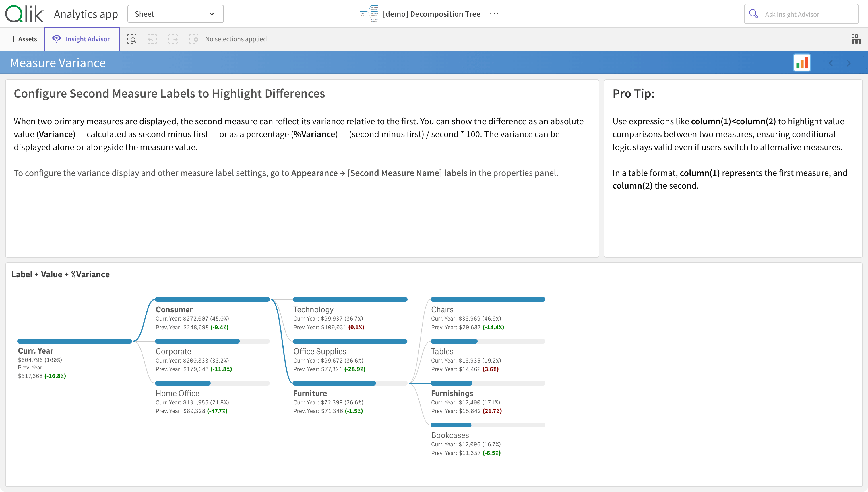Toggle the Insight Advisor tab
Viewport: 868px width, 492px height.
tap(82, 39)
